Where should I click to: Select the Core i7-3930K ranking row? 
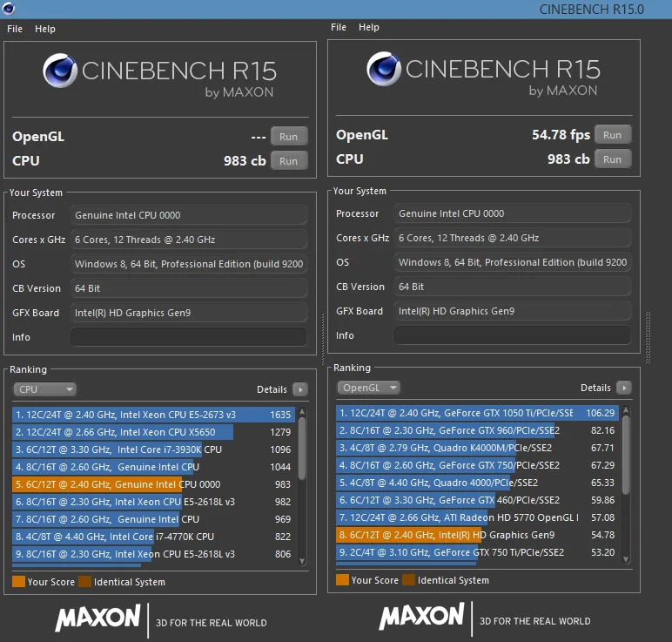point(153,449)
